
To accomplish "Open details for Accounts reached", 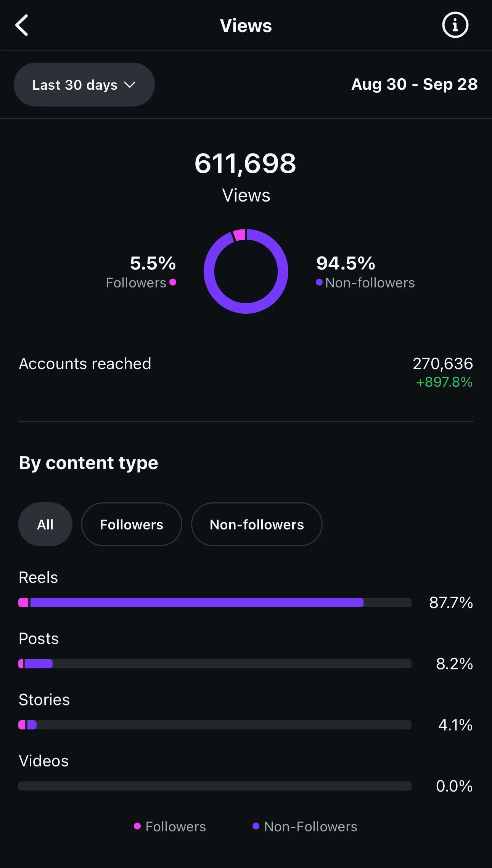I will pyautogui.click(x=85, y=364).
